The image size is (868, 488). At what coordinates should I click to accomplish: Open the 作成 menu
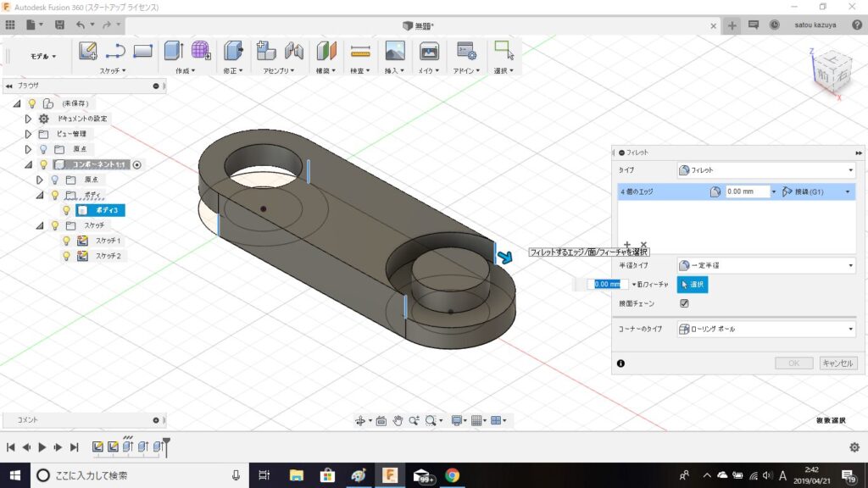(185, 70)
